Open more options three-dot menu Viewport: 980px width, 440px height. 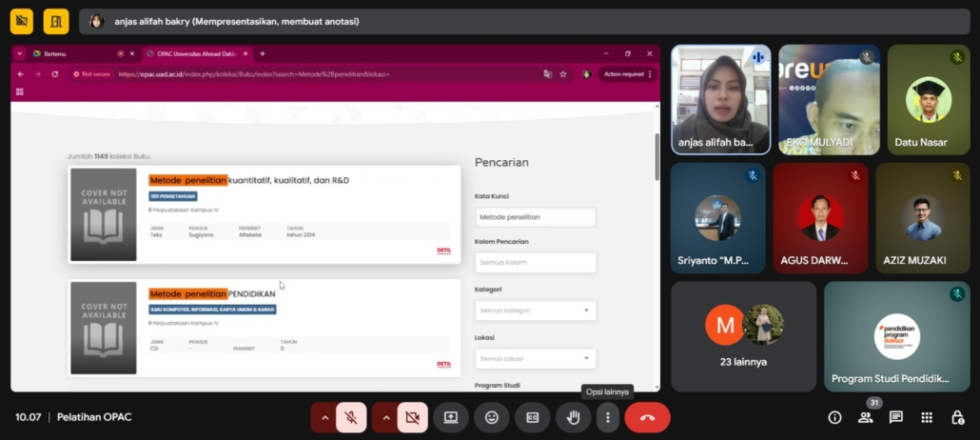click(607, 417)
